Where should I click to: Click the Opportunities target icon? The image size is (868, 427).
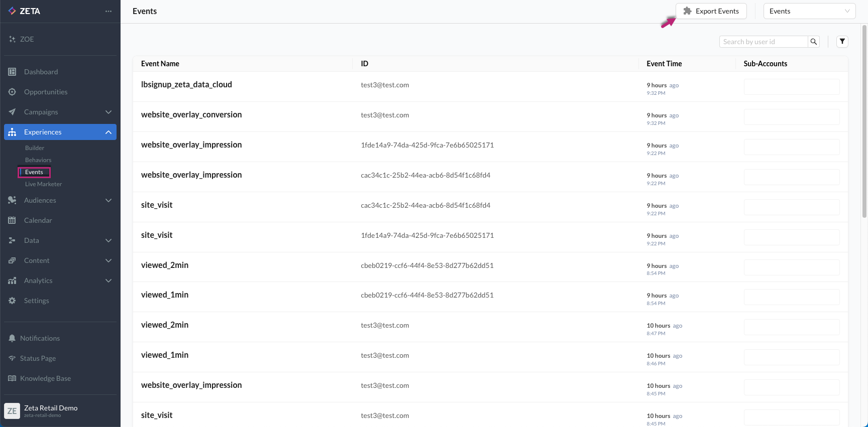(x=12, y=92)
